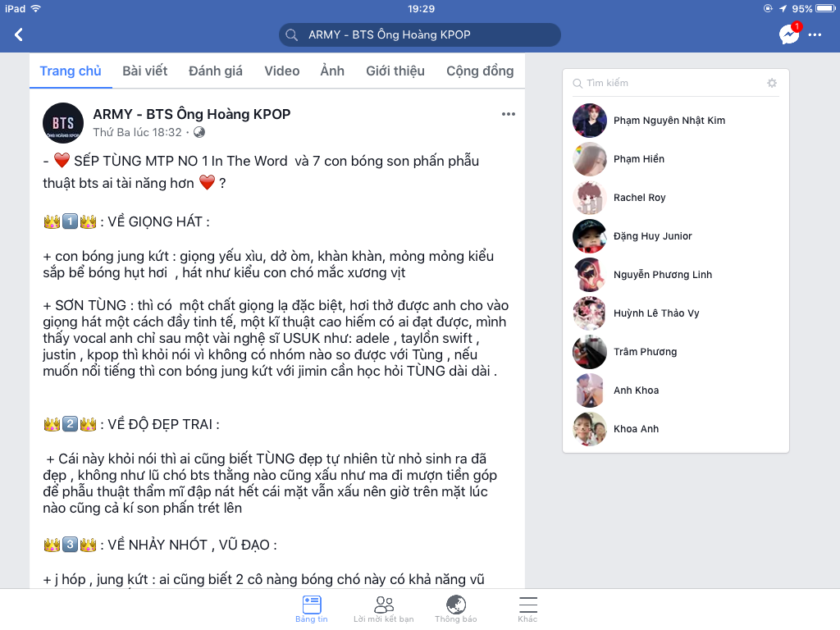Screen dimensions: 840x630
Task: Open Thông báo notifications
Action: tap(456, 609)
